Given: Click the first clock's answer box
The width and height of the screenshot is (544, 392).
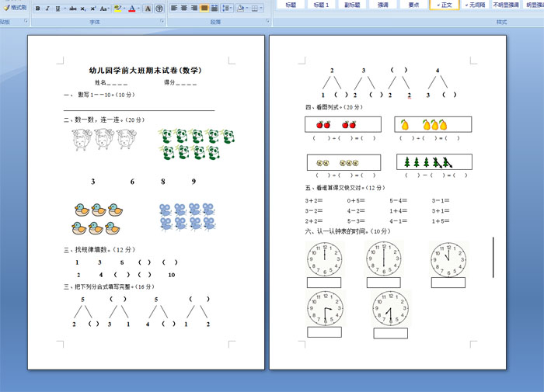Looking at the screenshot, I should point(324,283).
